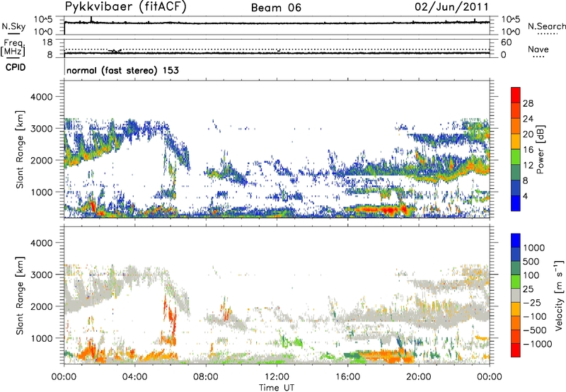This screenshot has width=566, height=392.
Task: Click the solid line sample under N.Sky
Action: (x=13, y=33)
